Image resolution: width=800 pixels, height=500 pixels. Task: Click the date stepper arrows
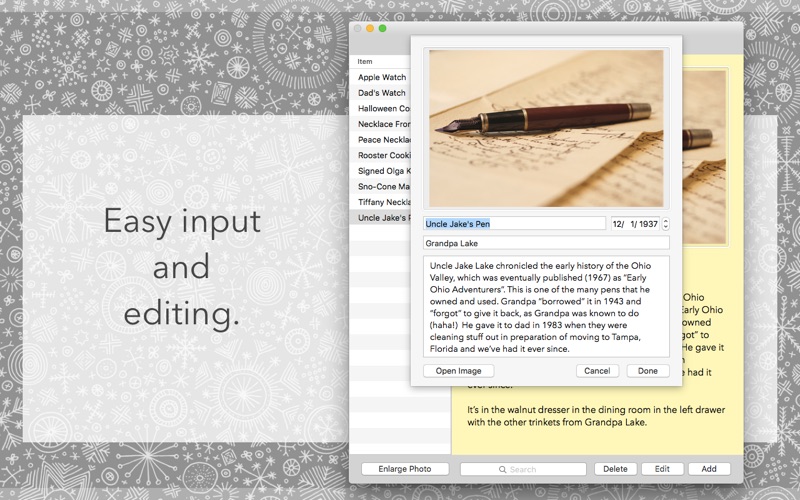(x=665, y=223)
